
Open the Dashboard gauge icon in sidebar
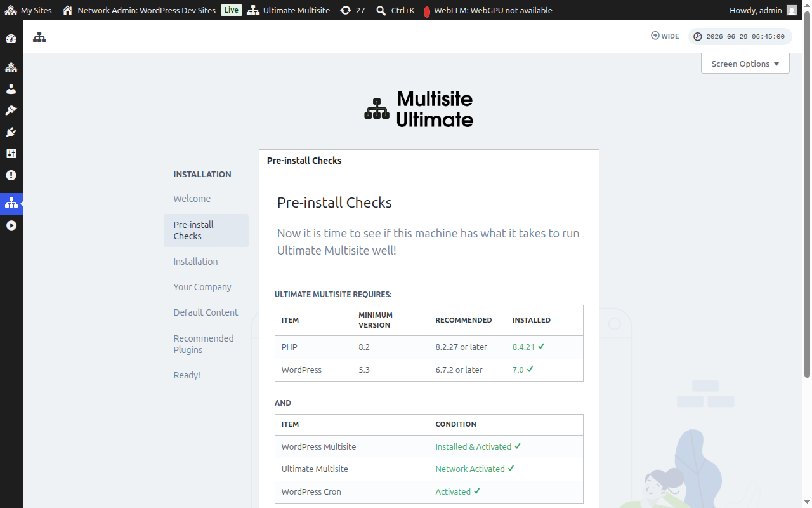pos(11,39)
